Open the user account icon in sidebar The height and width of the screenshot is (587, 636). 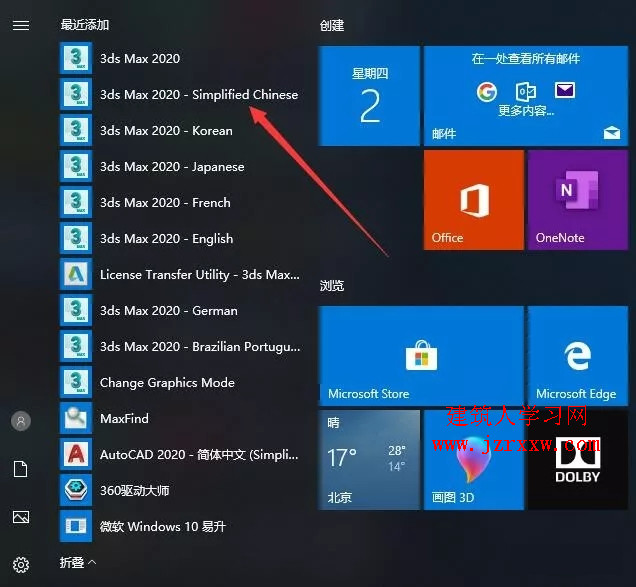(21, 421)
